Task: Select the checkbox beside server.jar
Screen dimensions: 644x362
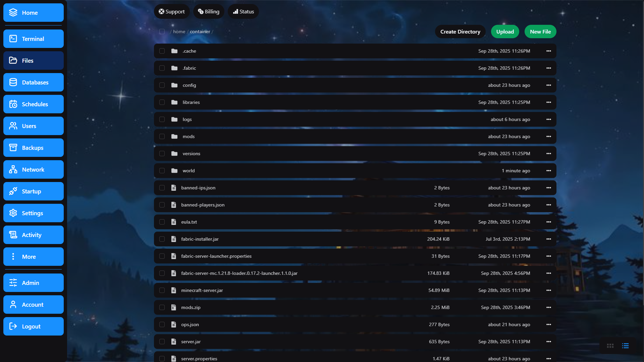Action: pos(162,341)
